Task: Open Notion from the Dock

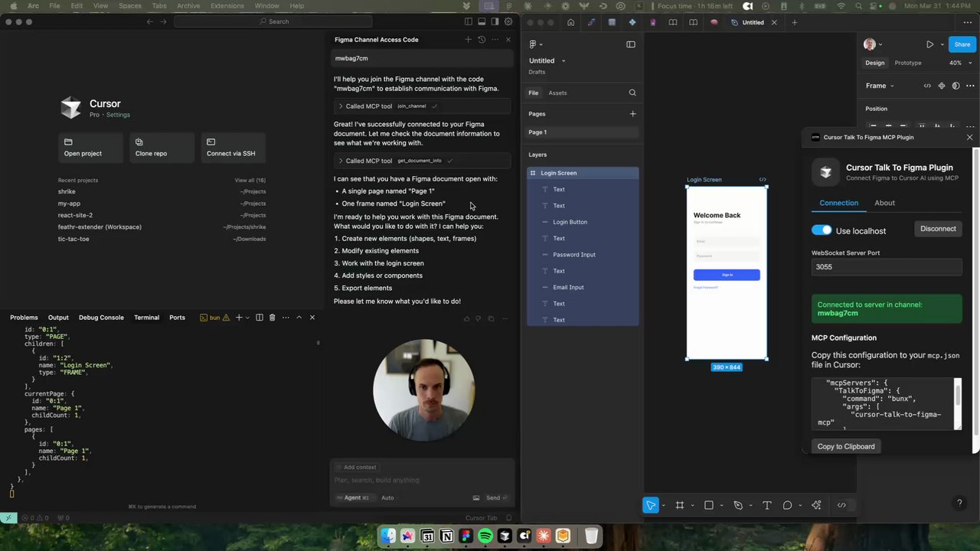Action: click(446, 536)
